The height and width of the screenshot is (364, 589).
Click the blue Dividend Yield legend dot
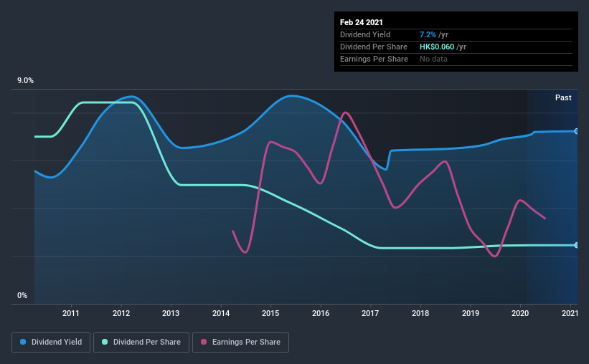tap(23, 342)
